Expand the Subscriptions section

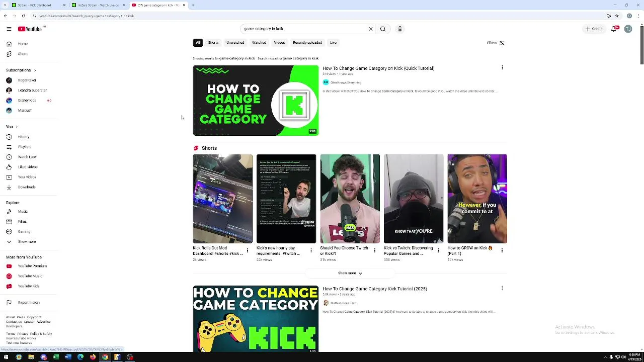pyautogui.click(x=21, y=70)
